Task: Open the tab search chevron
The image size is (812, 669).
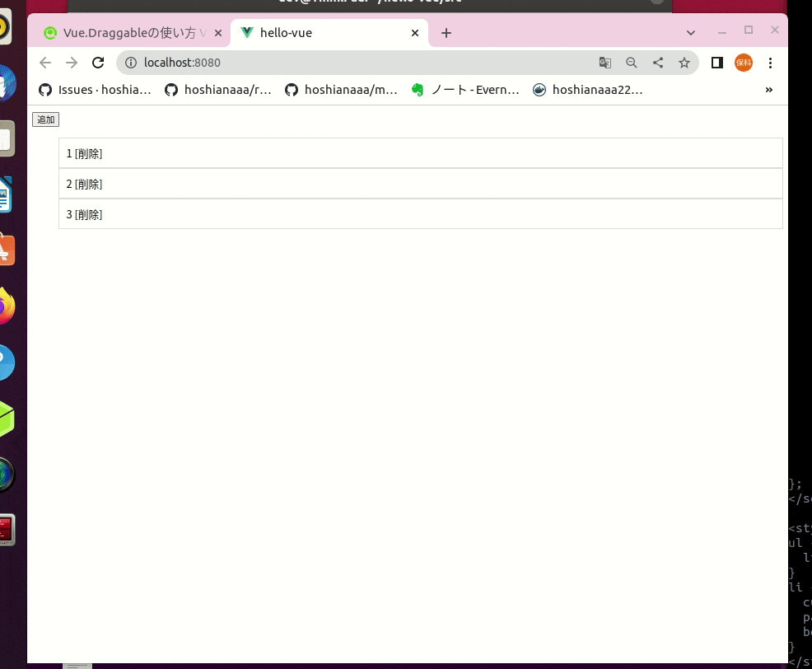Action: (x=690, y=32)
